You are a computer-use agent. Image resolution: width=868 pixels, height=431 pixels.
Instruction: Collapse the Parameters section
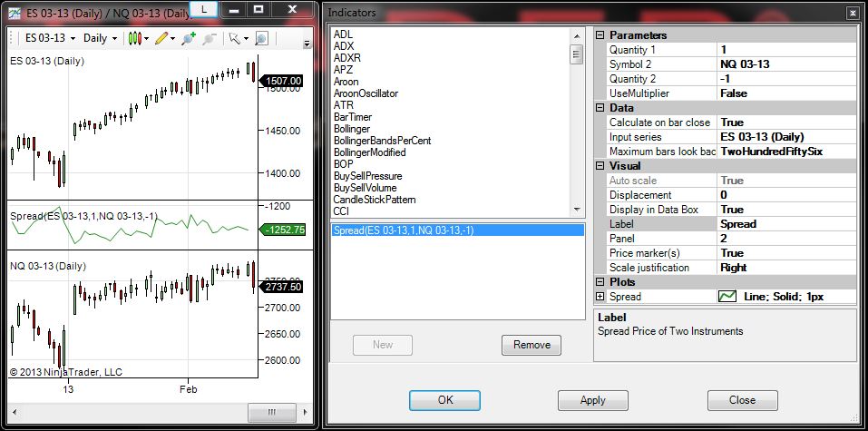click(x=600, y=35)
